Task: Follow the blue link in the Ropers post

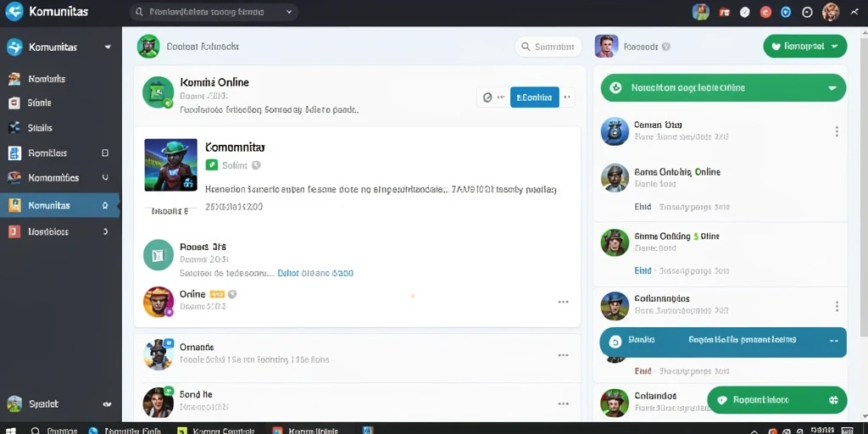Action: click(315, 273)
